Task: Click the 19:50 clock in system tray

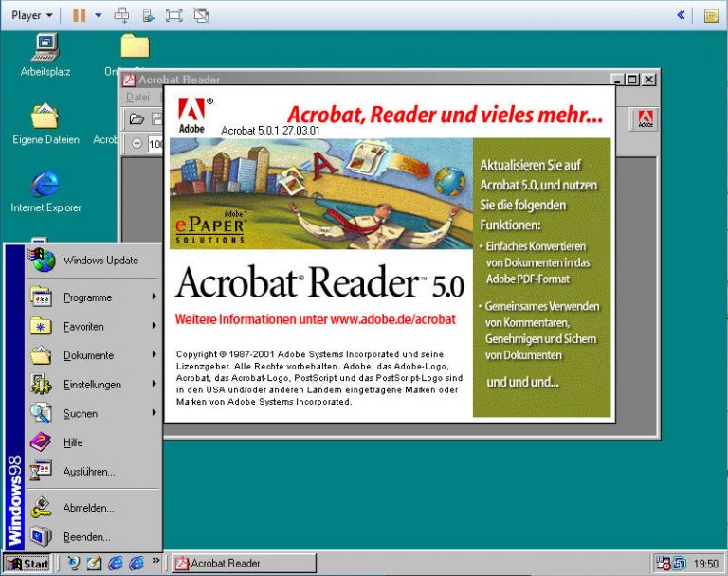Action: tap(705, 564)
